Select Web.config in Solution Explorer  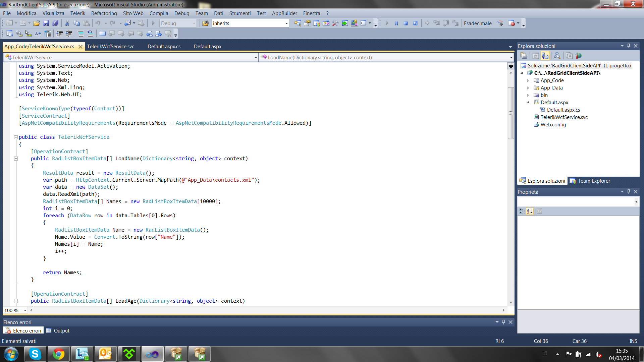(553, 125)
